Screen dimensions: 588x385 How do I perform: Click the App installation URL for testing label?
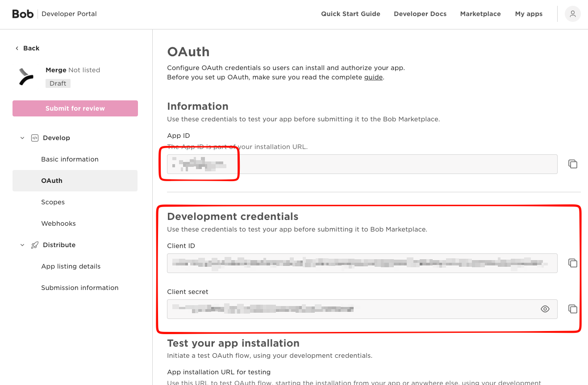coord(219,372)
